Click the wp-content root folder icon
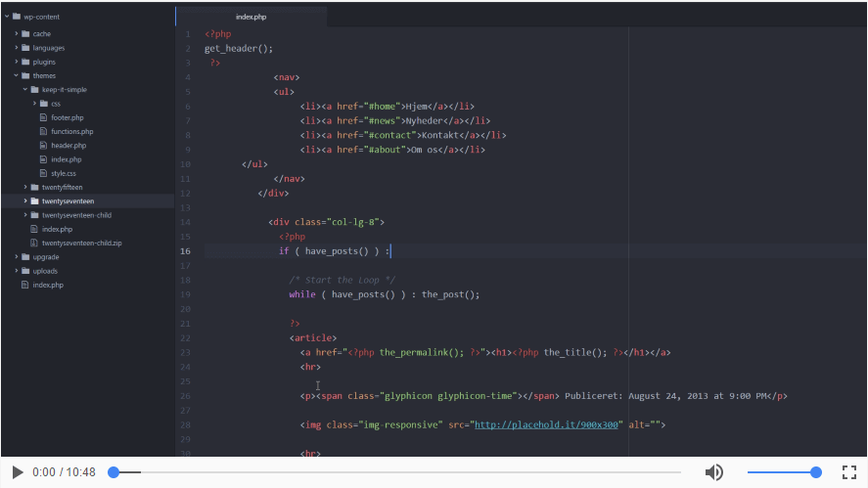The image size is (868, 488). 17,17
